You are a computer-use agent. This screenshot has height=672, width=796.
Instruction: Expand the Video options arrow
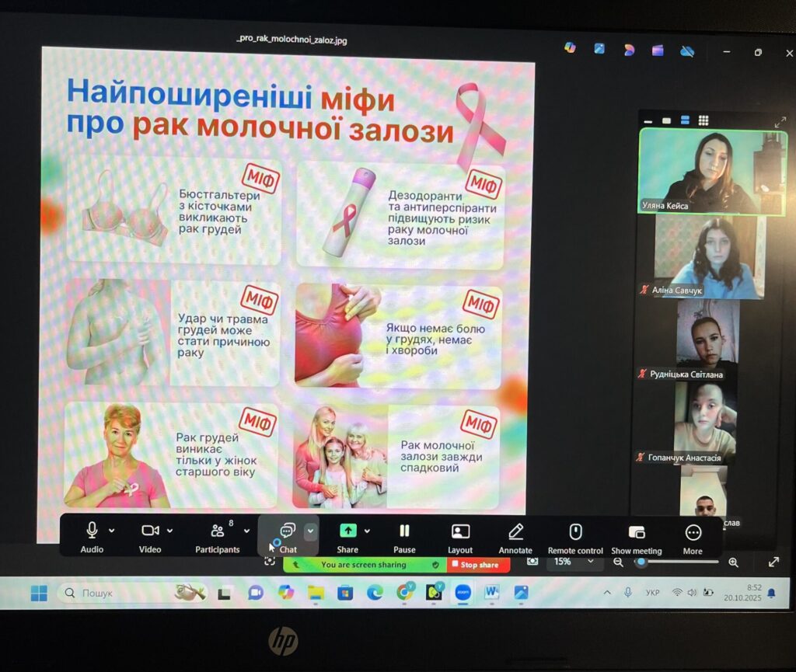[x=170, y=531]
